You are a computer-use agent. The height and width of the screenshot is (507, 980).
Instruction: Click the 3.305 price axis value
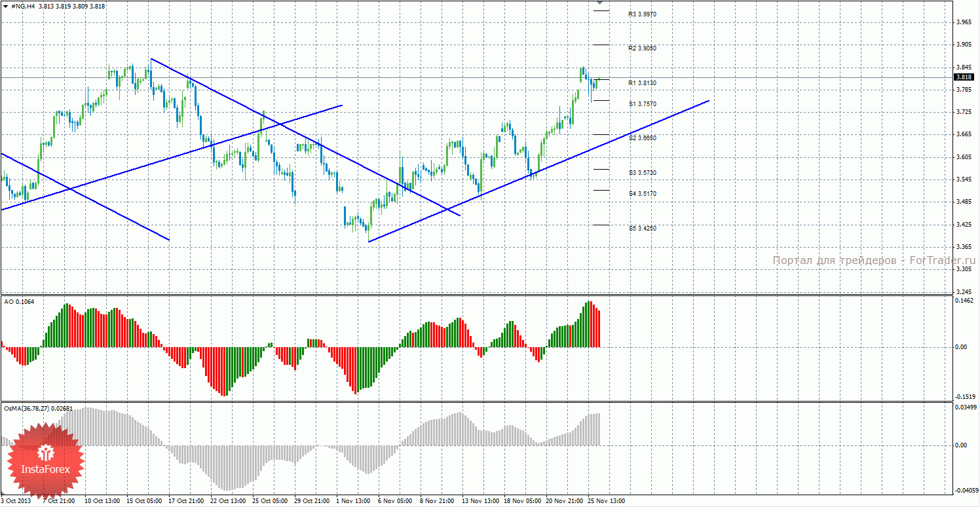pos(964,269)
